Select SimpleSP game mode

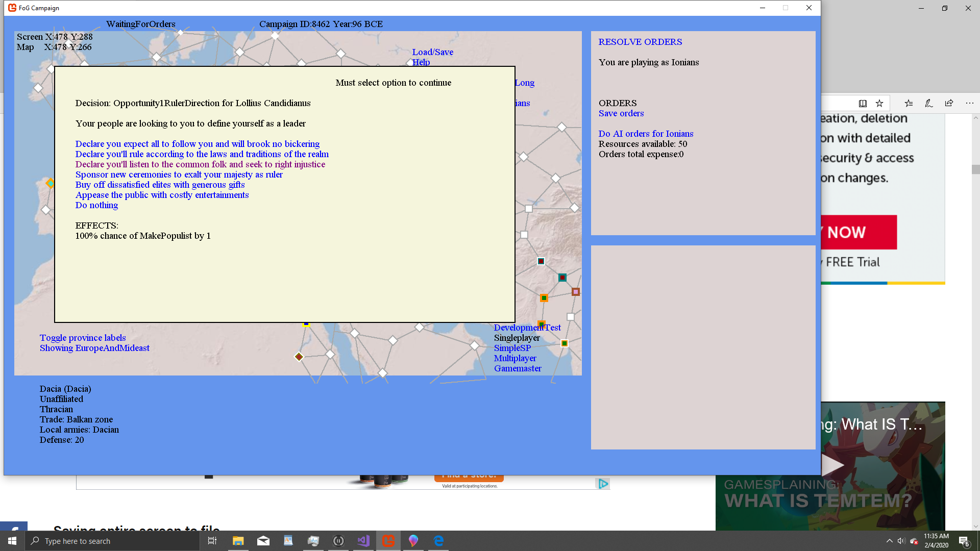point(512,348)
